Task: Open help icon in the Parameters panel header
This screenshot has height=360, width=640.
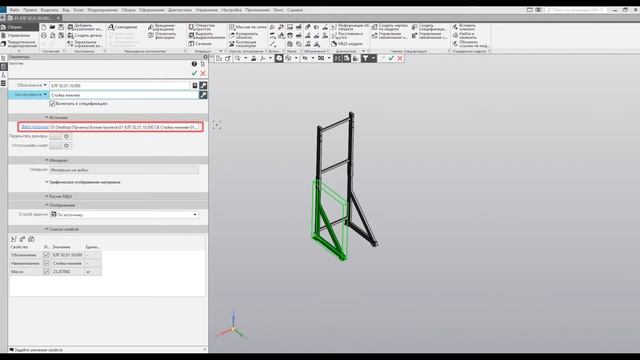Action: 194,64
